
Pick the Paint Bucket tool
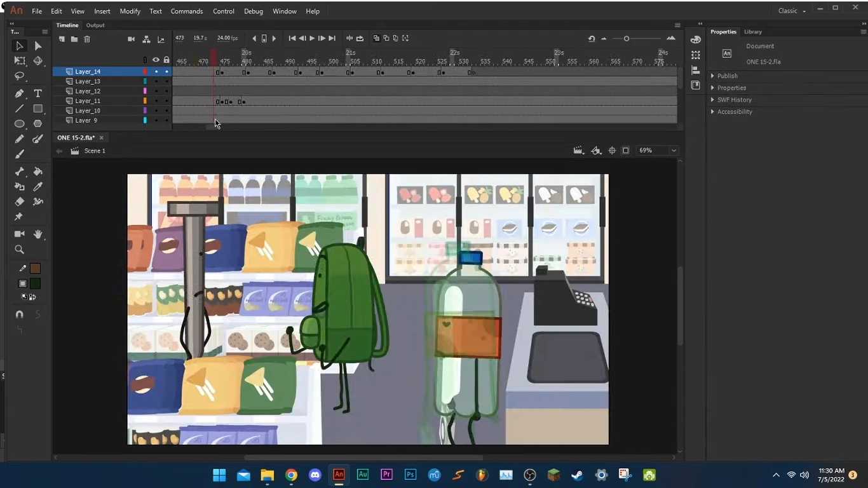tap(37, 172)
